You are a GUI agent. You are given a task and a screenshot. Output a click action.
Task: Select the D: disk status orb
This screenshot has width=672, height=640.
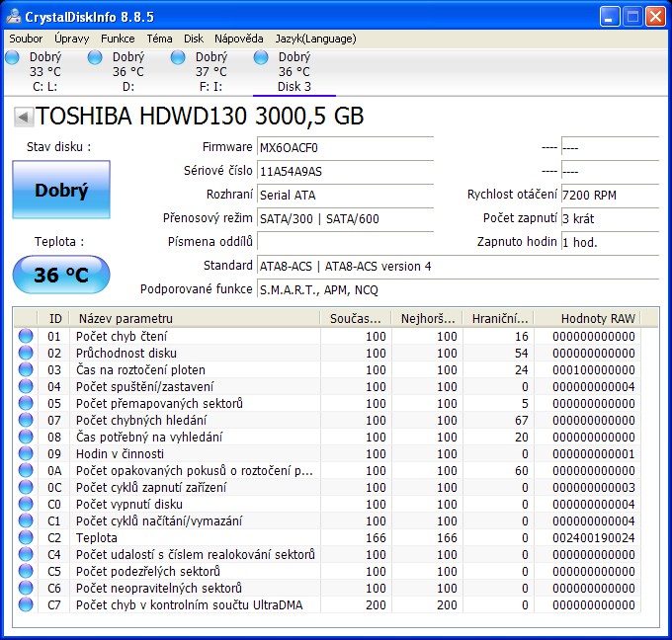[x=95, y=58]
